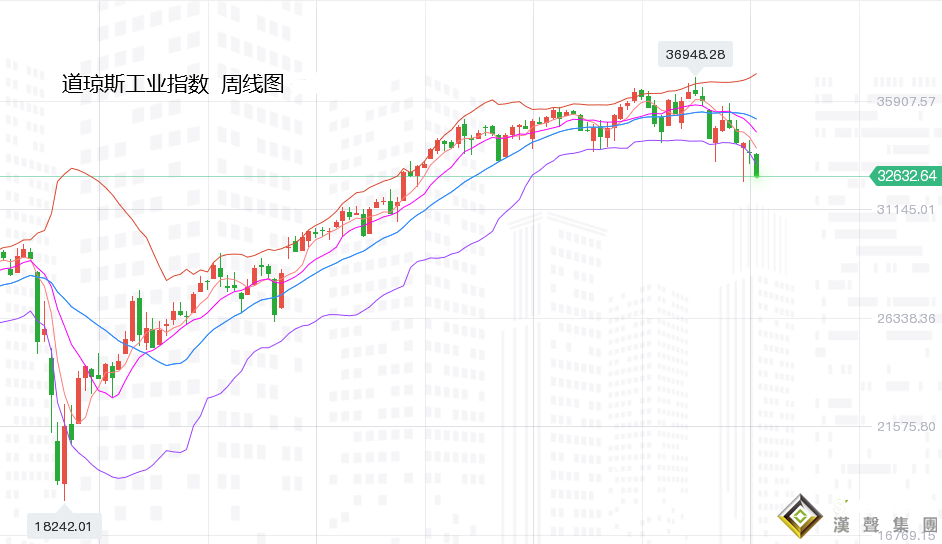This screenshot has height=544, width=942.
Task: Click the 36948.28 high price label
Action: click(695, 54)
